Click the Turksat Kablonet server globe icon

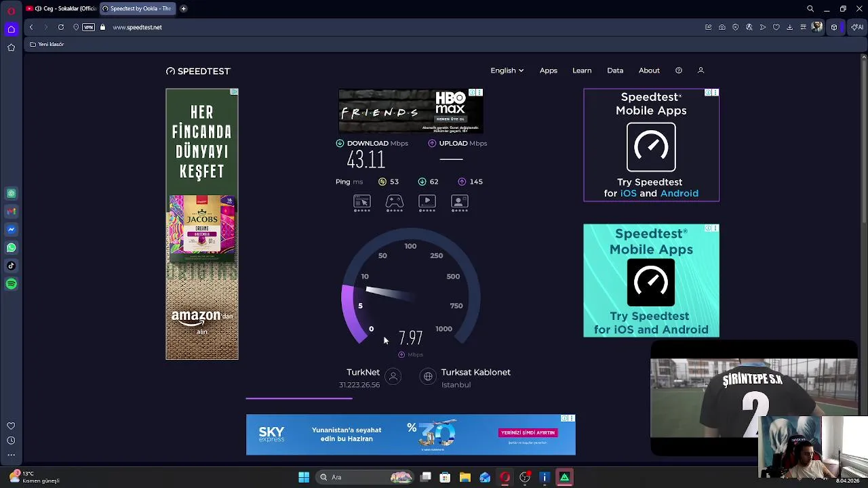(x=428, y=377)
